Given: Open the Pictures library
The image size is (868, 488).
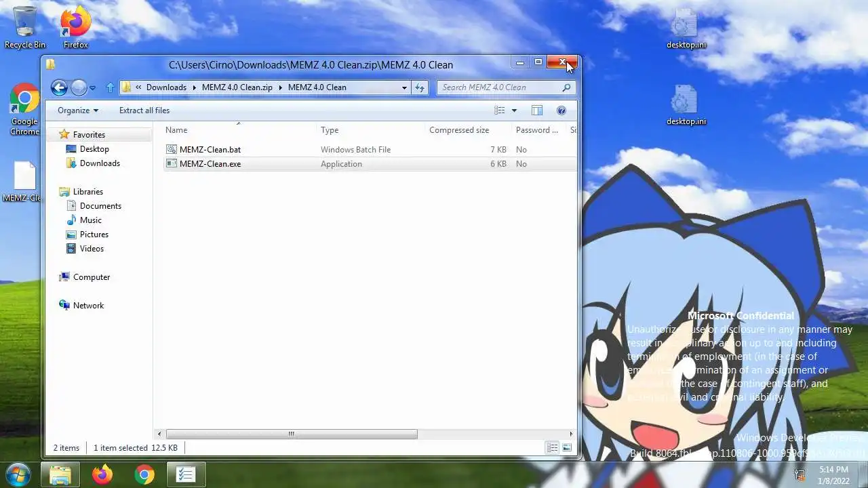Looking at the screenshot, I should [x=94, y=235].
